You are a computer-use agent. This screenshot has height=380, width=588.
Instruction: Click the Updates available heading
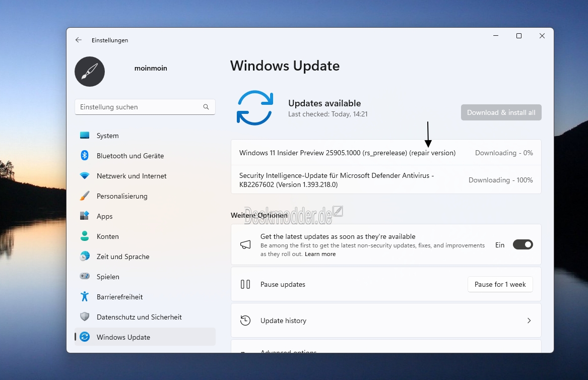(x=324, y=103)
